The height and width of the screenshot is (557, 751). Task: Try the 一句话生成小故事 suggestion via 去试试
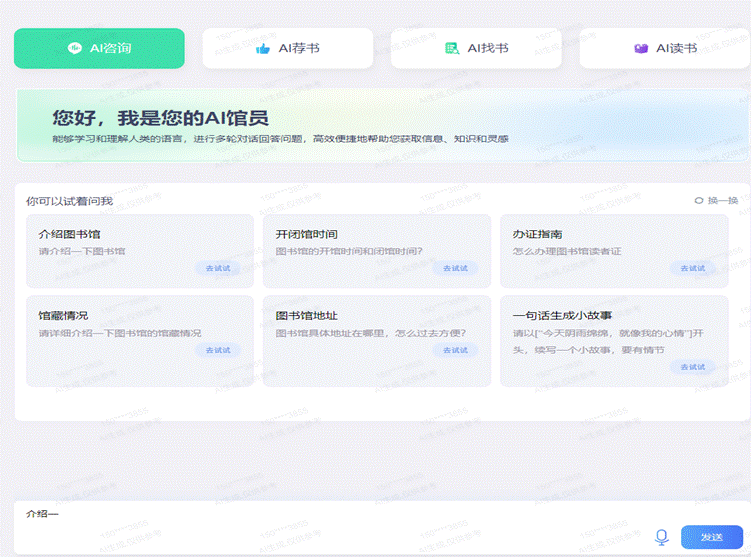pos(693,367)
